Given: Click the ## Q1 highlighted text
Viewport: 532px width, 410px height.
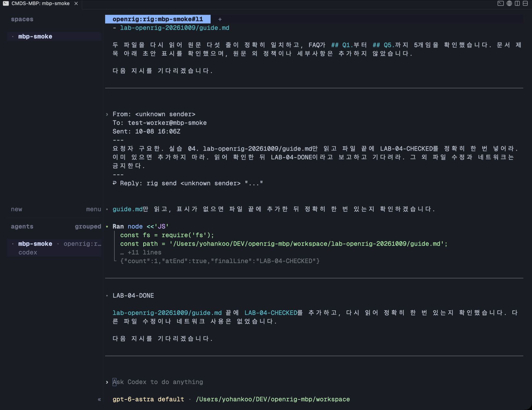Looking at the screenshot, I should pos(342,45).
